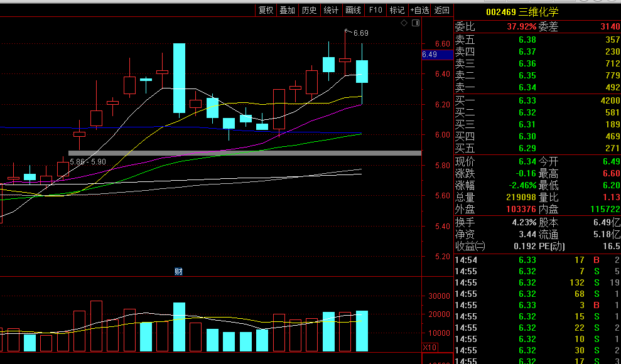Screen dimensions: 621x364
Task: Select the 买一 bid price 6.33
Action: point(527,100)
